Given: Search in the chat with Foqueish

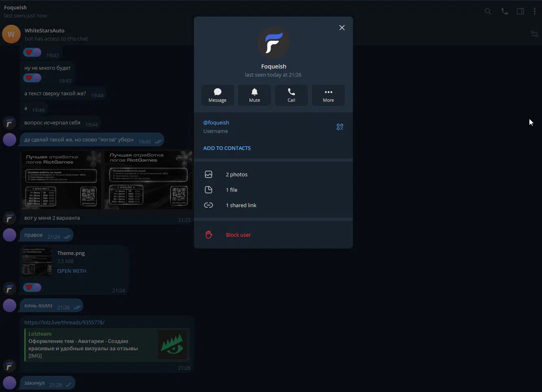Looking at the screenshot, I should coord(488,11).
